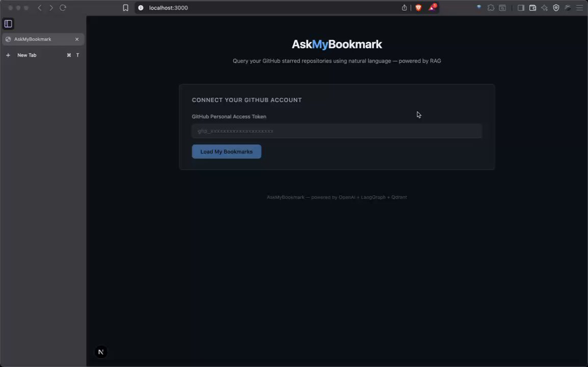Open the share icon in address bar

click(404, 8)
